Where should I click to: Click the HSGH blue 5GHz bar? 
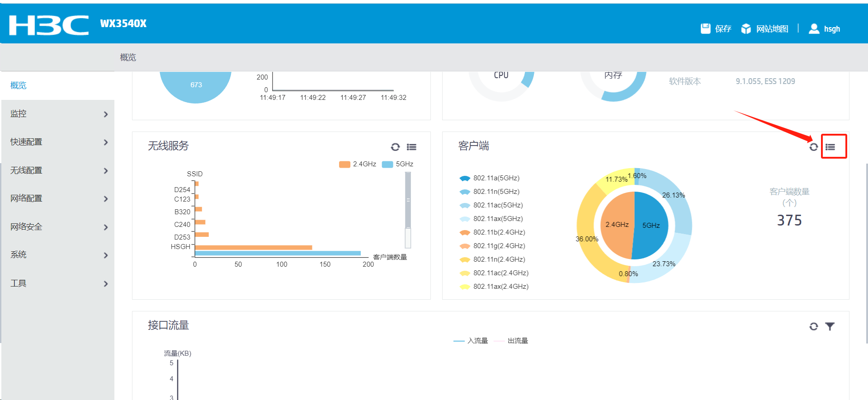click(278, 253)
